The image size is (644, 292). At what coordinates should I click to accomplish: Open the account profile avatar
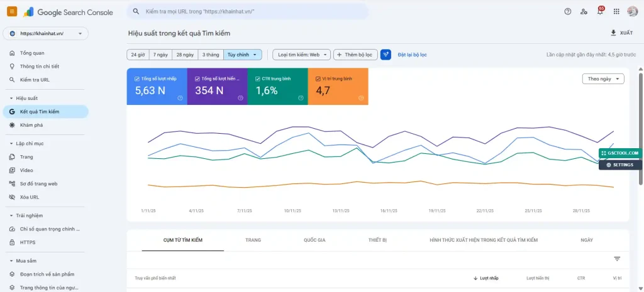click(633, 11)
